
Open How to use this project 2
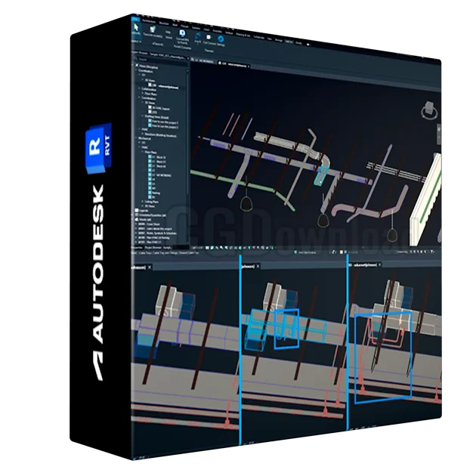click(x=165, y=127)
